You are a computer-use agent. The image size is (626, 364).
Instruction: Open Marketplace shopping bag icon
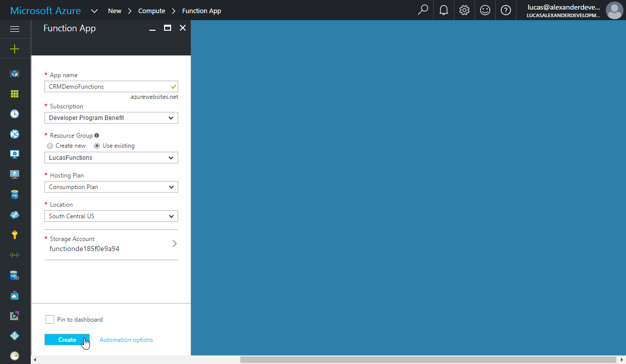pyautogui.click(x=15, y=295)
